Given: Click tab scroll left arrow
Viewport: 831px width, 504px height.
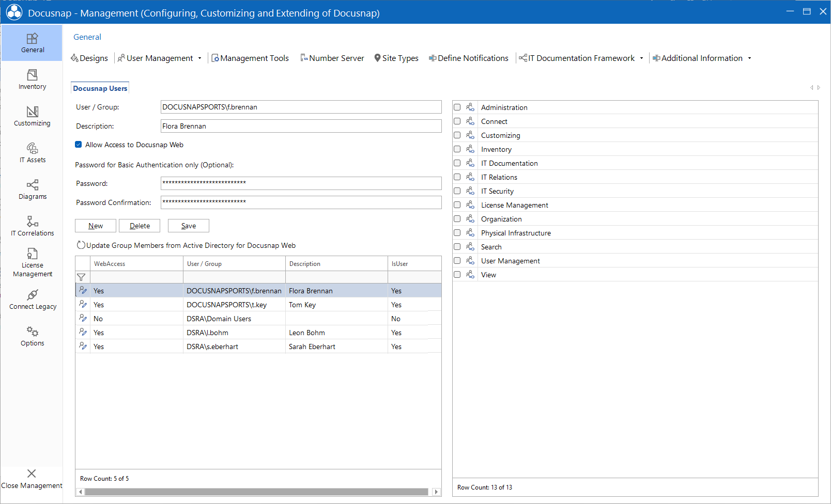Looking at the screenshot, I should click(812, 88).
